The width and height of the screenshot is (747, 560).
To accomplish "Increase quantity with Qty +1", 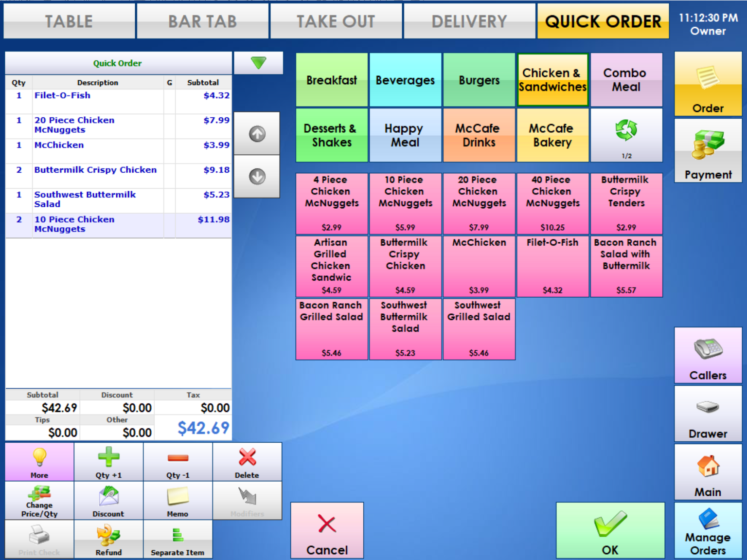I will [x=108, y=462].
